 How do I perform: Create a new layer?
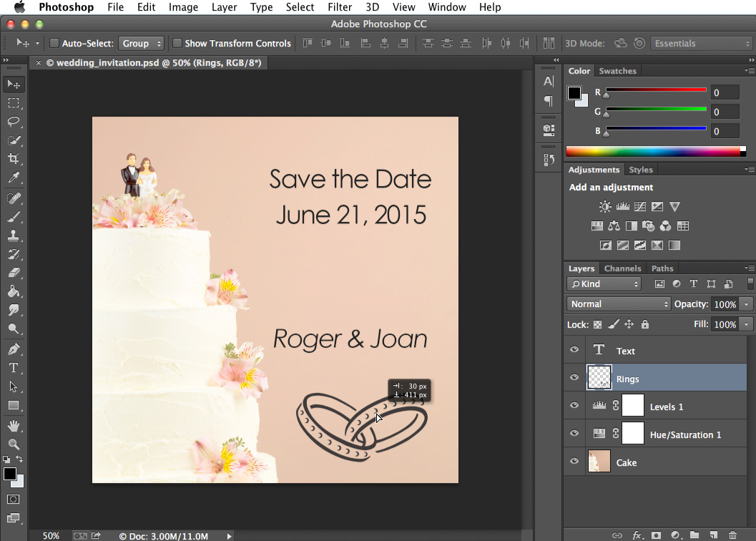pyautogui.click(x=714, y=535)
